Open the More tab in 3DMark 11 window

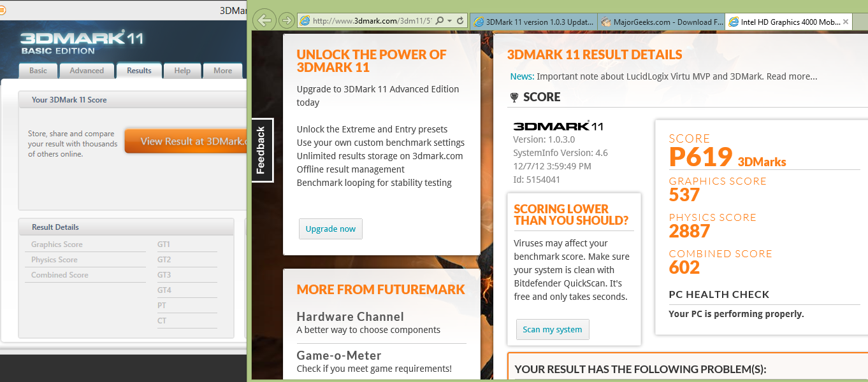(223, 71)
